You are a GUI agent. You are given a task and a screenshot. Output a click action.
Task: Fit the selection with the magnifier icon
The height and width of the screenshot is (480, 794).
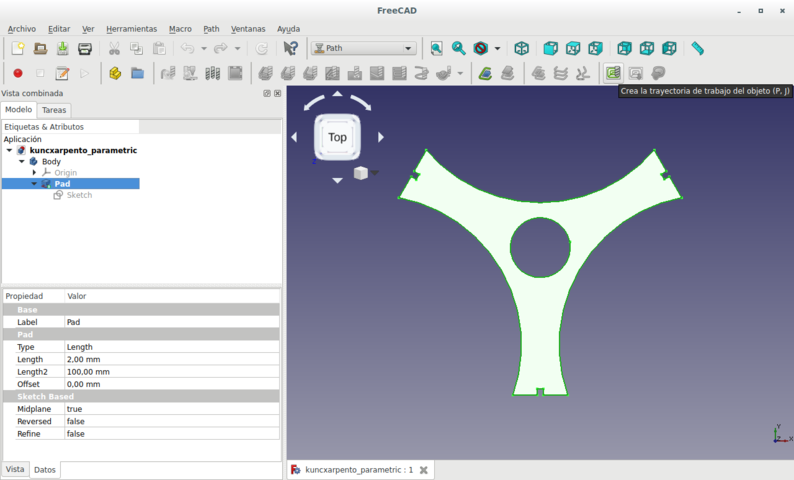pyautogui.click(x=459, y=49)
